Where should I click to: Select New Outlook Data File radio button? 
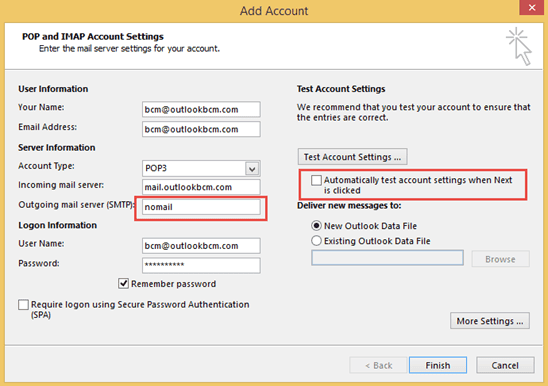(316, 226)
